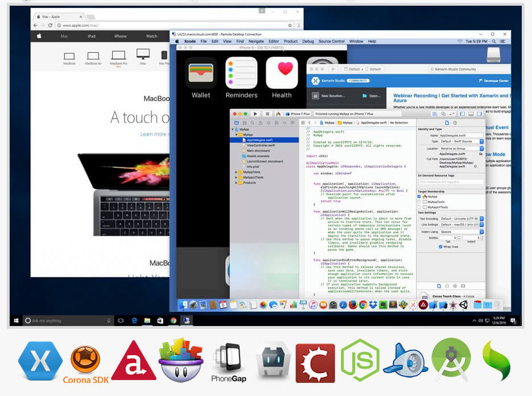
Task: Open Watch tab in Apple website navigation
Action: [152, 36]
